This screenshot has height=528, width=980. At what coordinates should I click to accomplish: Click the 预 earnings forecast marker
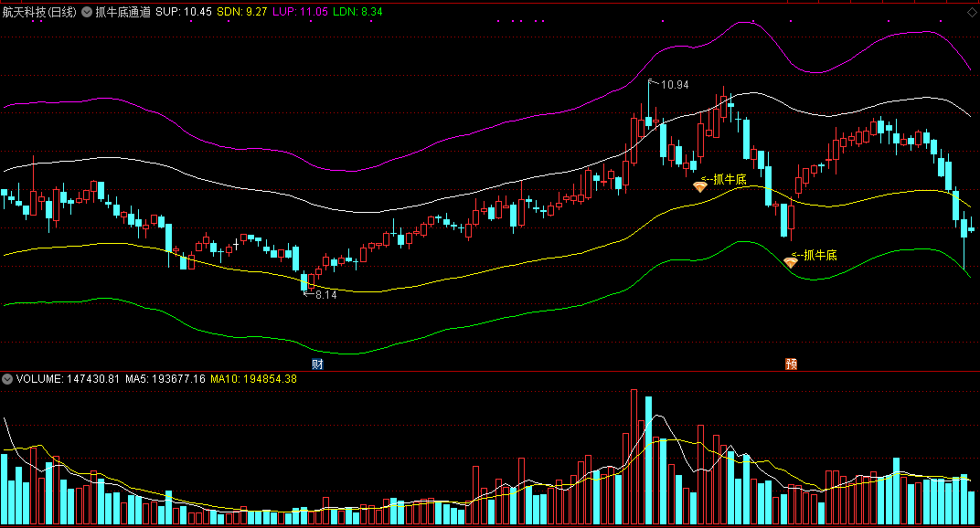tap(792, 364)
